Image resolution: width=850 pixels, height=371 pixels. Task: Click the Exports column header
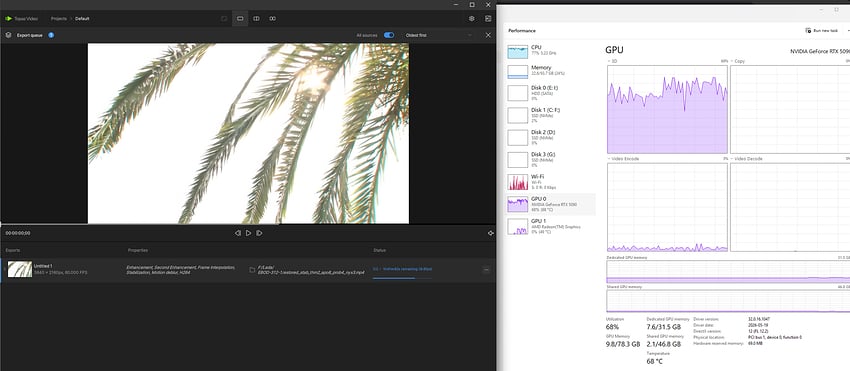(12, 250)
